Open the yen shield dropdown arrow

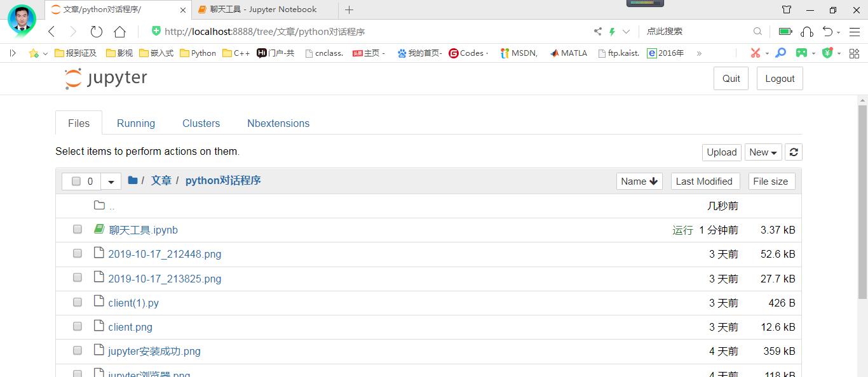point(839,54)
